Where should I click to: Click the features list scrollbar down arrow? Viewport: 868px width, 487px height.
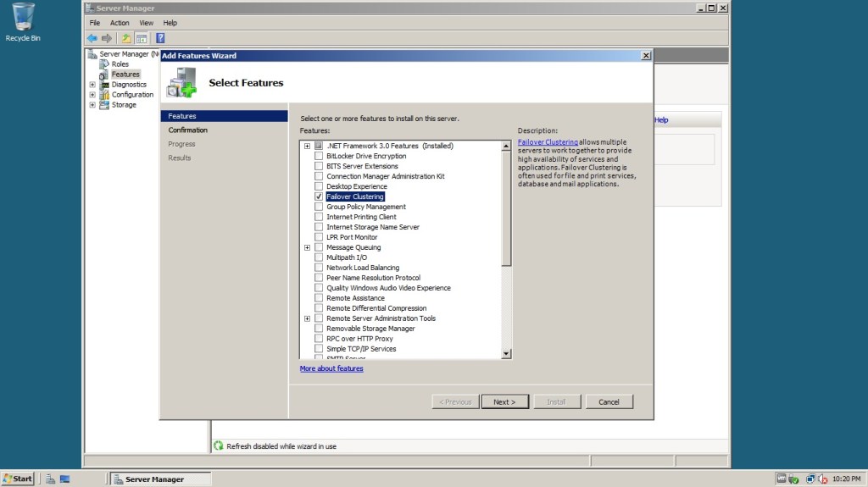coord(507,353)
